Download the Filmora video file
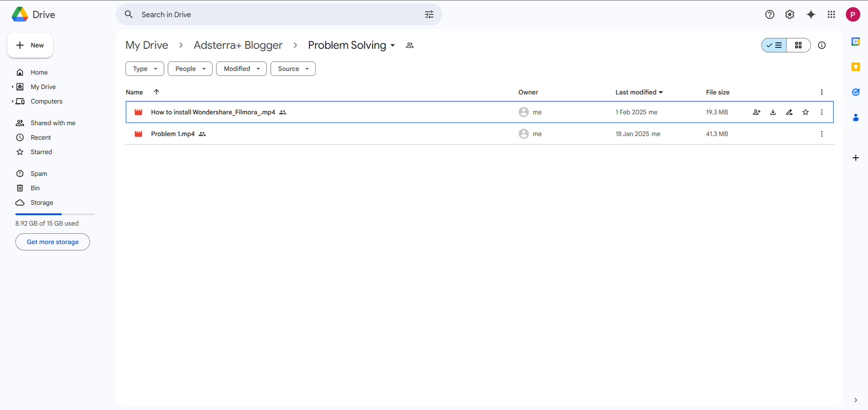 pos(773,112)
